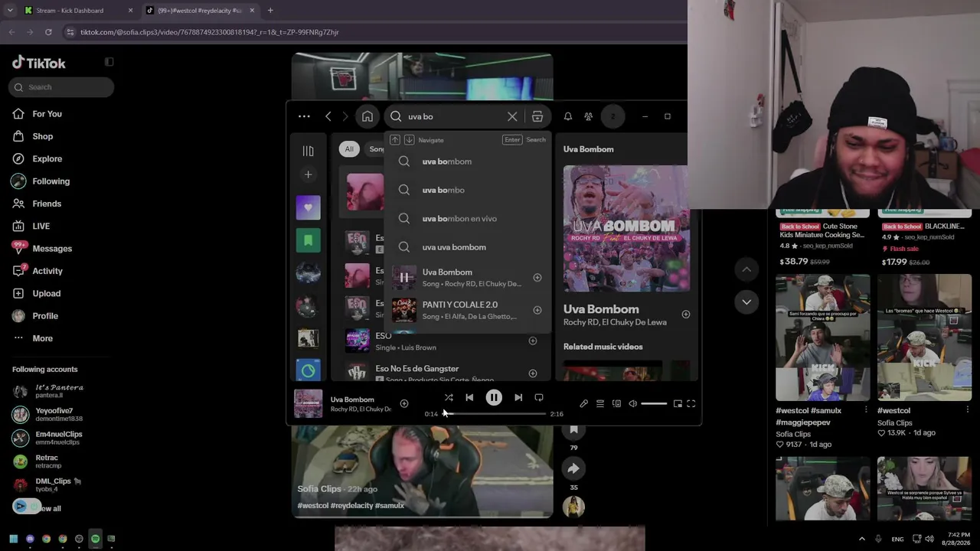980x551 pixels.
Task: Choose suggestion "uva bombon en vivo"
Action: [x=468, y=219]
